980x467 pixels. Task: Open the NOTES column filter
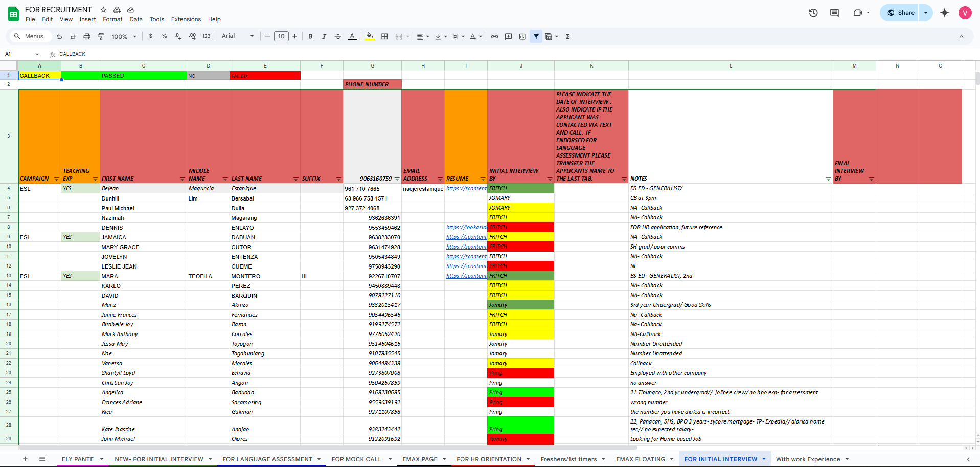pyautogui.click(x=828, y=179)
